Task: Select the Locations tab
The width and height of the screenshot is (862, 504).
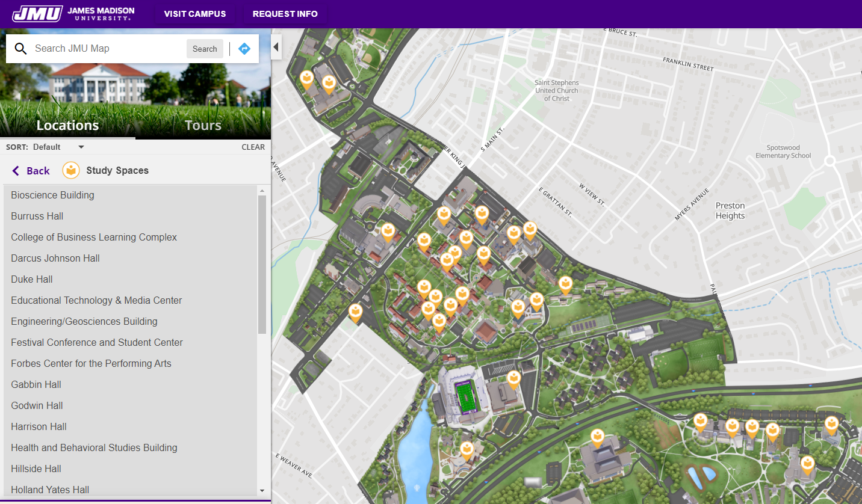Action: [67, 125]
